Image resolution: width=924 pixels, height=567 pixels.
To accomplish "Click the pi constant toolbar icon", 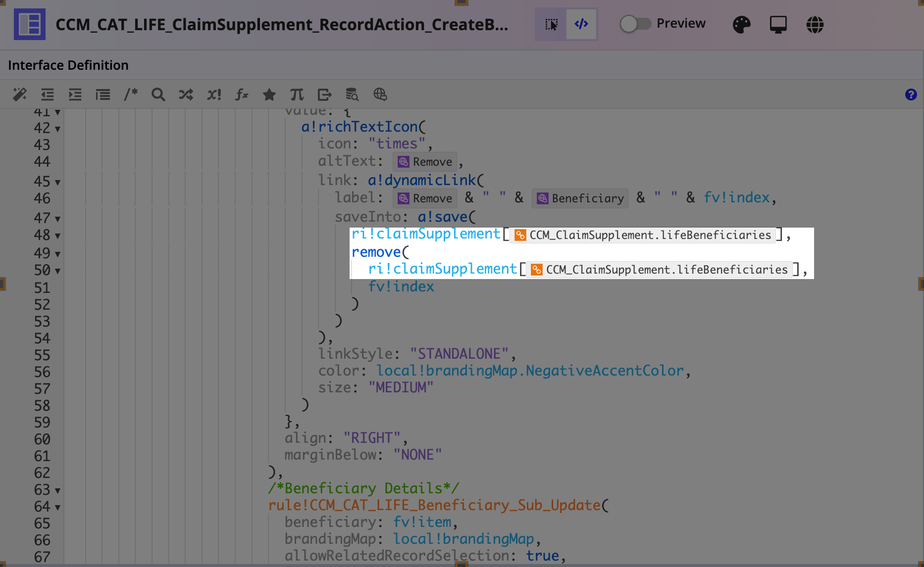I will 297,94.
